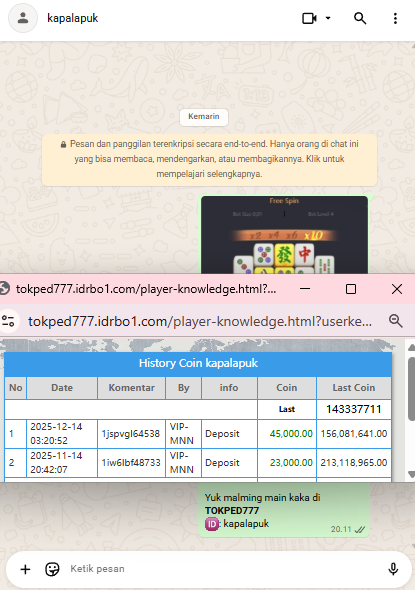Click the No column header
Image resolution: width=415 pixels, height=590 pixels.
pyautogui.click(x=16, y=388)
